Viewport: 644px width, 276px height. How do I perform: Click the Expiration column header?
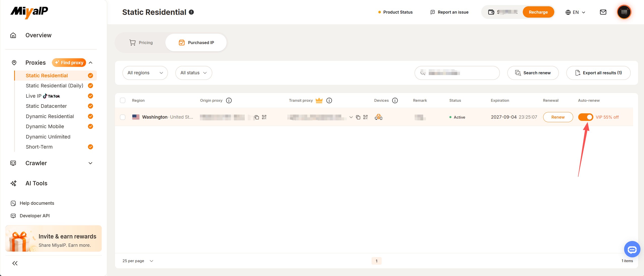click(x=500, y=100)
